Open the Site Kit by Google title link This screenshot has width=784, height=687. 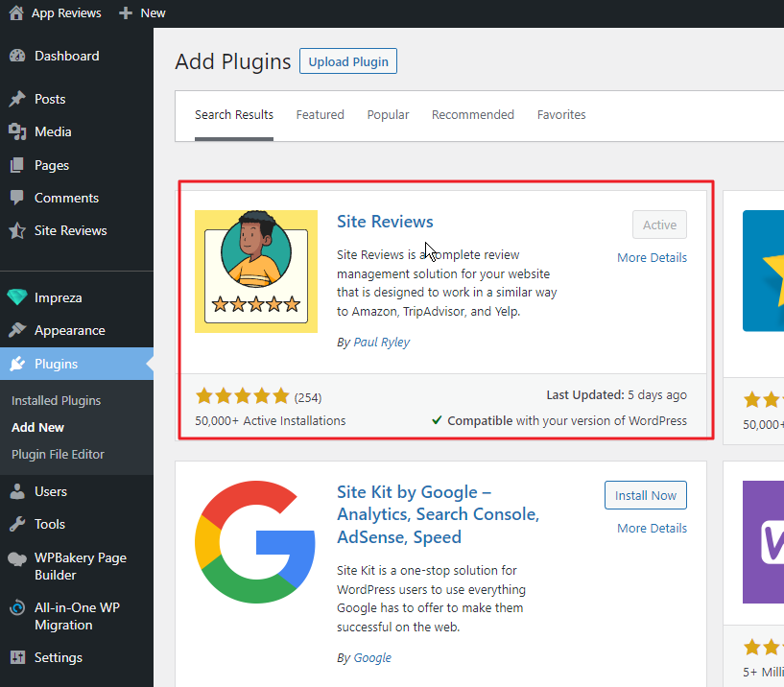pyautogui.click(x=438, y=514)
